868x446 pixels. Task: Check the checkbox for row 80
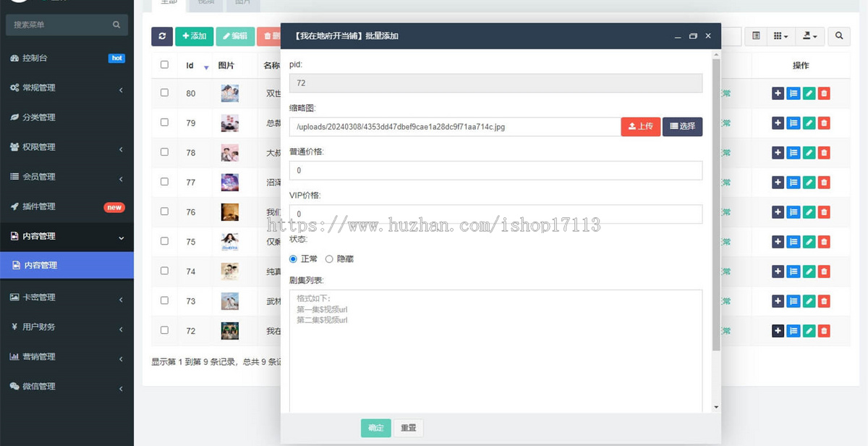[x=164, y=93]
